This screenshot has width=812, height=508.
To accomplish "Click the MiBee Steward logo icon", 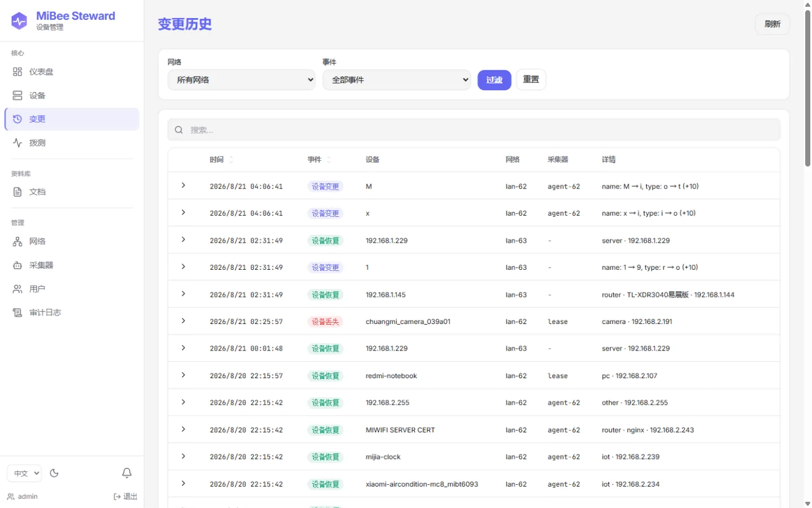I will [x=19, y=21].
